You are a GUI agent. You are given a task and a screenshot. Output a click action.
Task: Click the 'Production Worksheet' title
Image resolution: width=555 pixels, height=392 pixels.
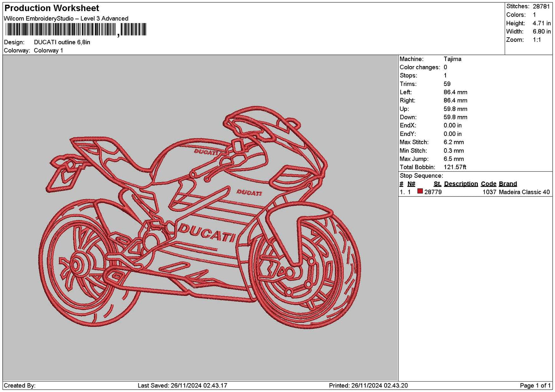pyautogui.click(x=51, y=8)
